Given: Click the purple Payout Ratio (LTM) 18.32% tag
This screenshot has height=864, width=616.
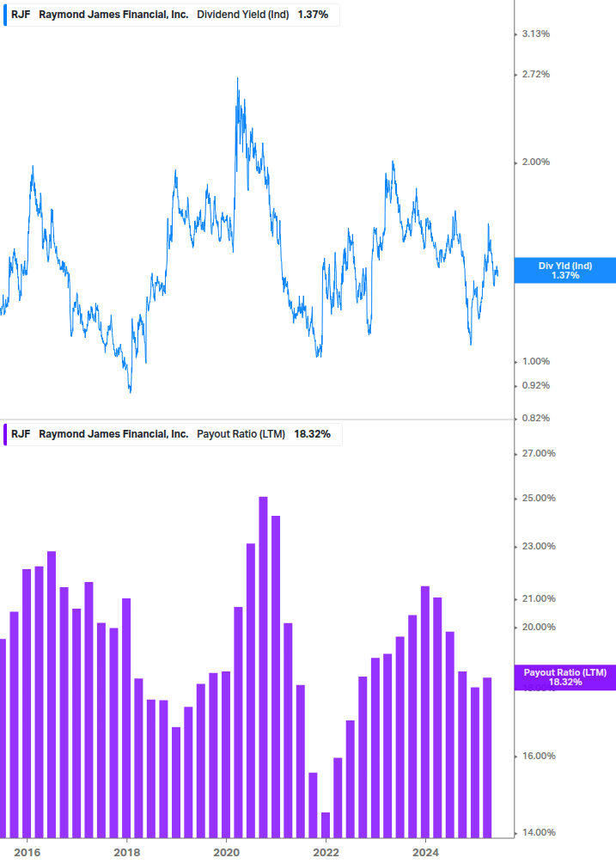Looking at the screenshot, I should pos(564,677).
